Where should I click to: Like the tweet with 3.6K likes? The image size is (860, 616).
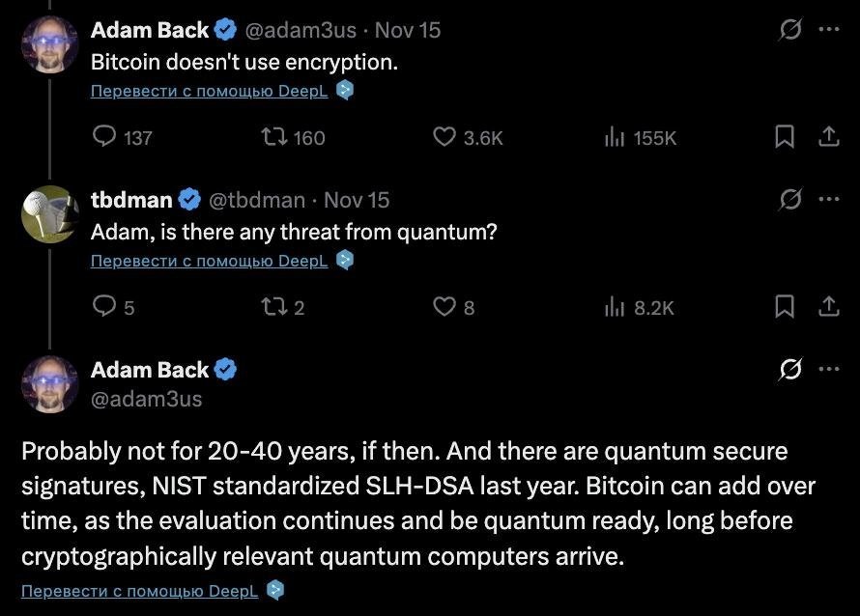pyautogui.click(x=444, y=137)
